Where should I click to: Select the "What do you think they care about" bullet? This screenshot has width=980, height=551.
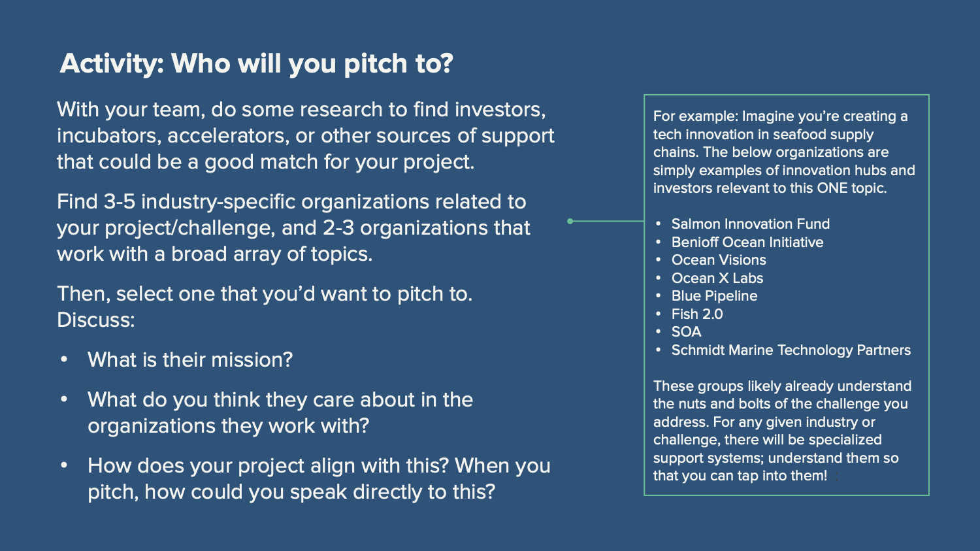[x=280, y=412]
